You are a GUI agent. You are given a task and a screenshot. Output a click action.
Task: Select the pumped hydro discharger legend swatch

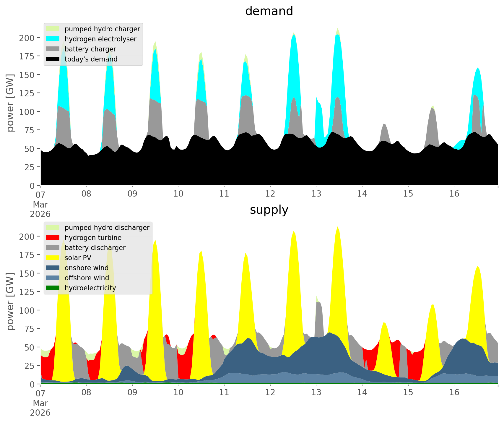[53, 228]
